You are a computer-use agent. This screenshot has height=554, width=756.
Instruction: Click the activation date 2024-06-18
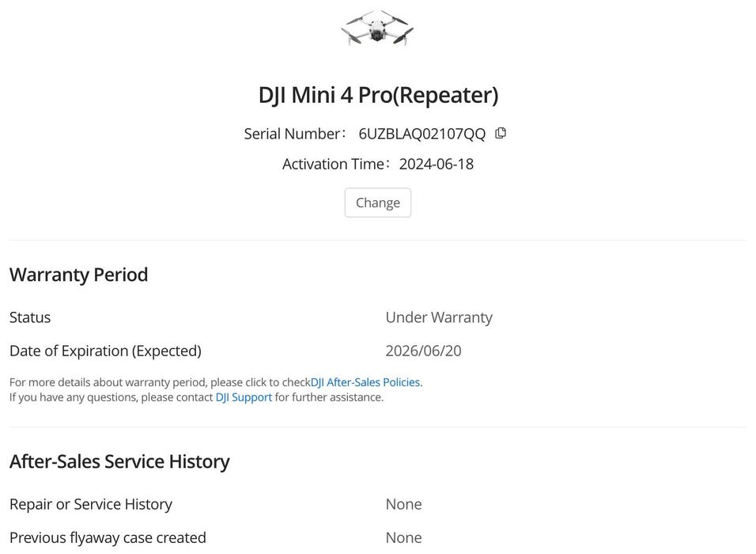pos(436,164)
